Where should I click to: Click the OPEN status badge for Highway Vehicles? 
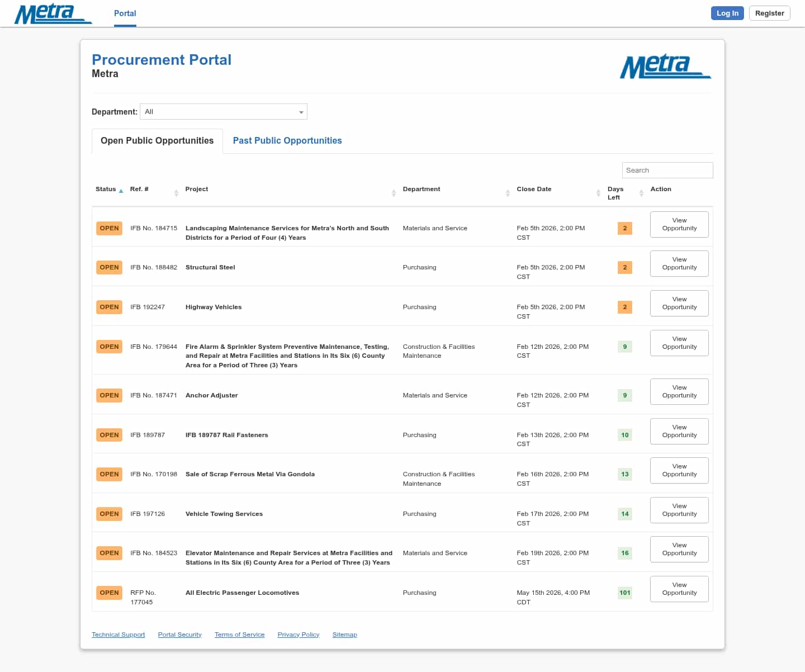[x=109, y=307]
